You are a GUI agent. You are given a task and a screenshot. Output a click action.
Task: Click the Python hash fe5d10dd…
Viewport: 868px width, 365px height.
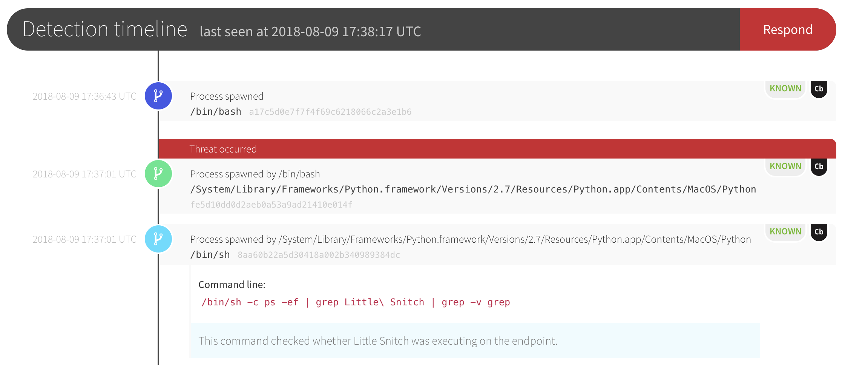tap(271, 205)
